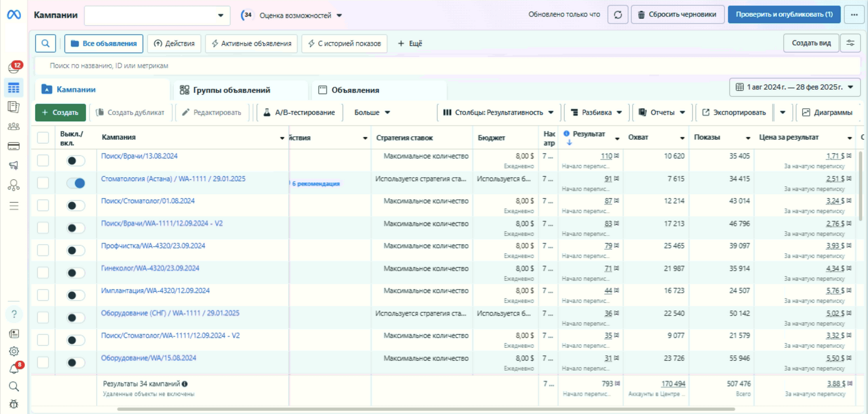Click the Meta logo icon
The width and height of the screenshot is (868, 414).
(14, 14)
